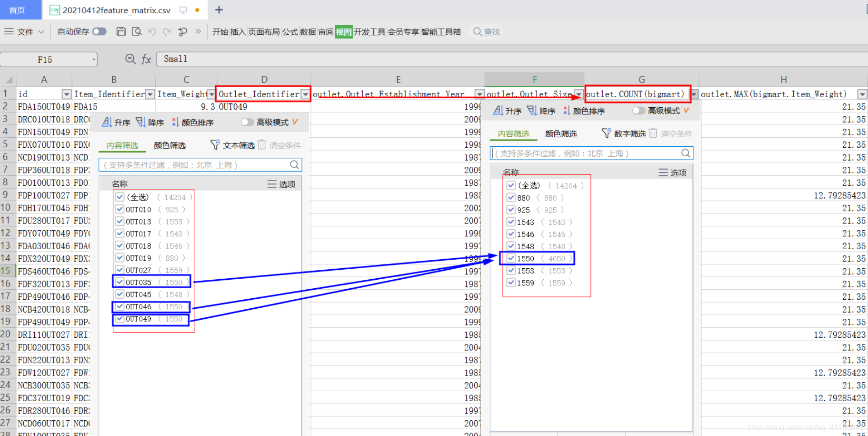Open the outlet.MAX(bigmart.Item_Weight) filter dropdown
This screenshot has height=436, width=868.
(862, 94)
